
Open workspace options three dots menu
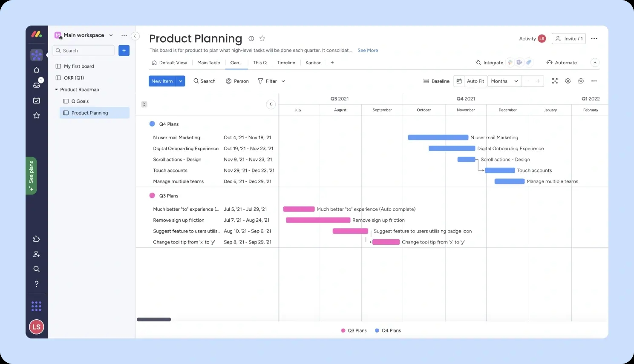click(x=124, y=35)
